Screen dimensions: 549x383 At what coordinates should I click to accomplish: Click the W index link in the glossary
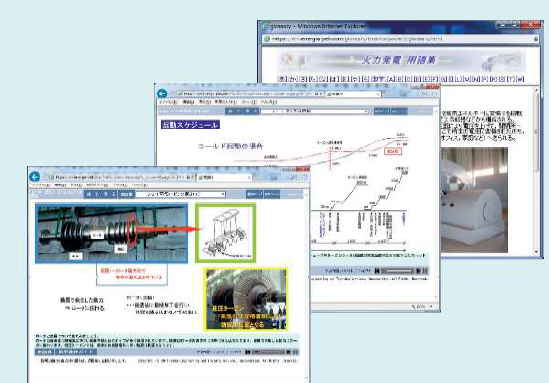520,79
